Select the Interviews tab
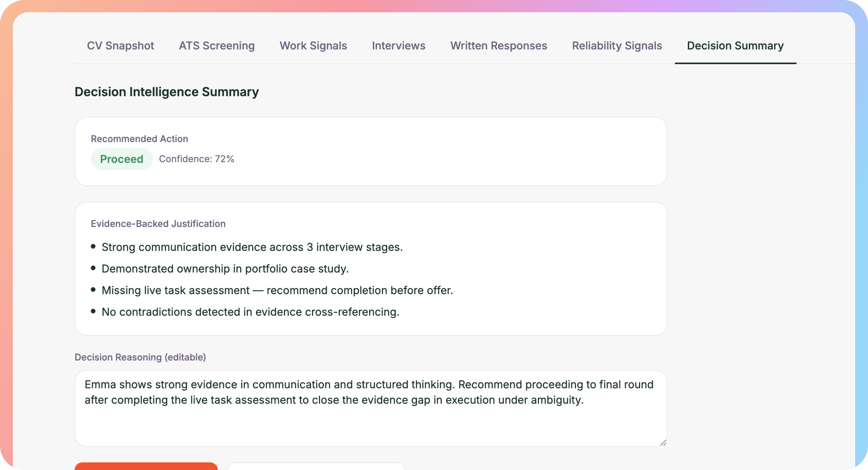The width and height of the screenshot is (868, 470). pyautogui.click(x=398, y=45)
